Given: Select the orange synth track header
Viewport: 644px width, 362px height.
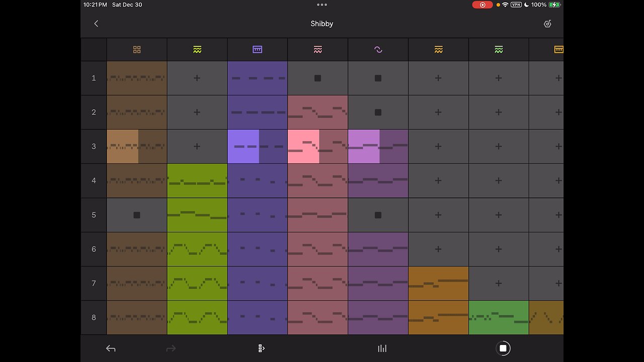Looking at the screenshot, I should (439, 49).
